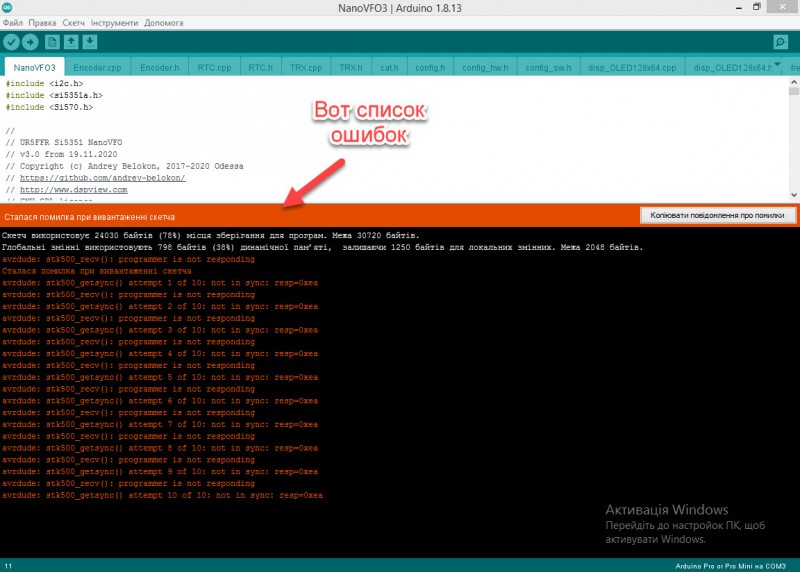Click the Save sketch down-arrow icon
Screen dimensions: 800x572
pos(91,42)
